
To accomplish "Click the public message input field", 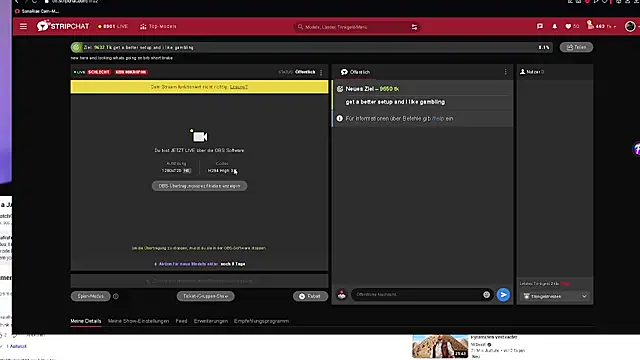I will point(417,295).
